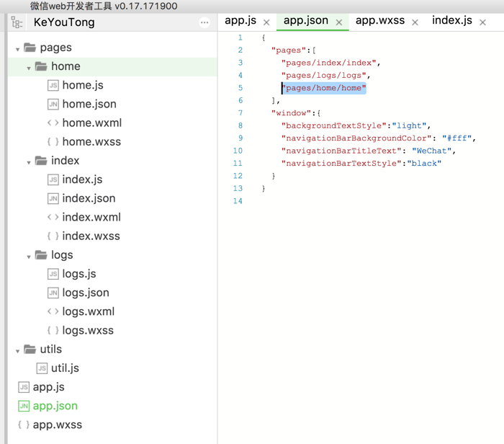Open index.wxss in the file tree

tap(91, 236)
